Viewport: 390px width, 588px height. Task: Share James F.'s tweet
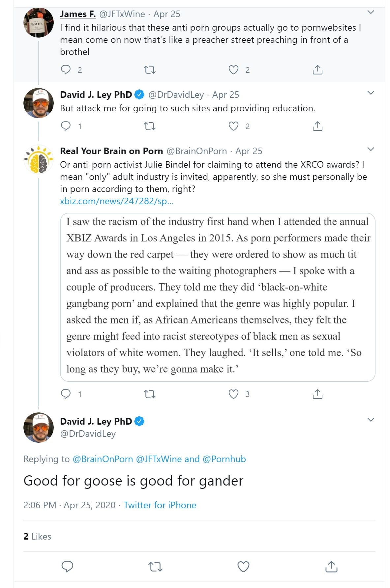coord(317,70)
